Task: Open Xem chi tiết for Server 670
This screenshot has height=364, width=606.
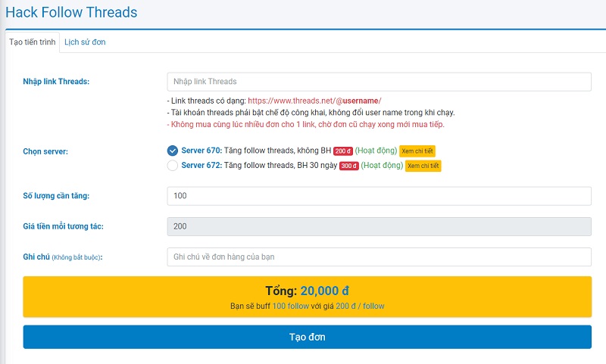Action: [x=417, y=151]
